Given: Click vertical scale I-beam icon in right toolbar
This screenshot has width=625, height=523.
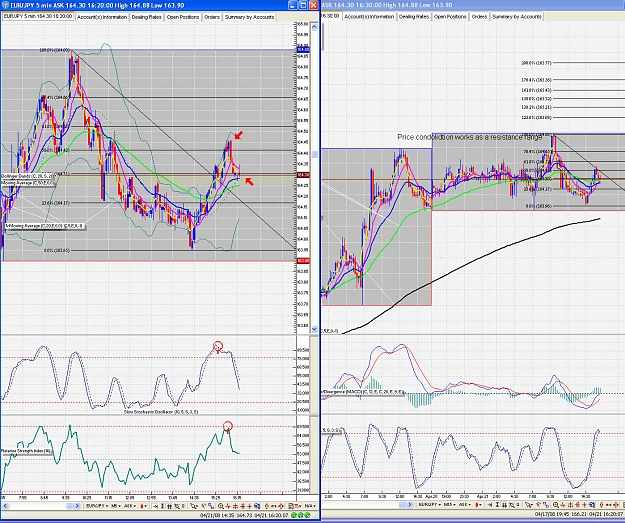Looking at the screenshot, I should [x=497, y=505].
